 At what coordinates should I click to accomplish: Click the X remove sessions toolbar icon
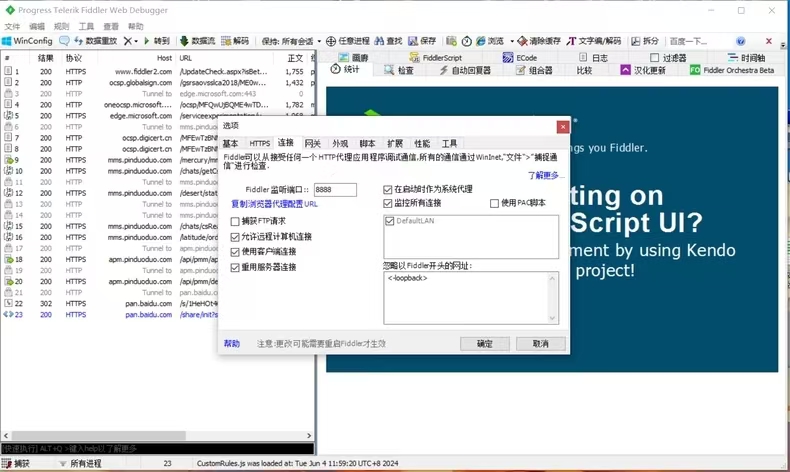click(x=128, y=41)
